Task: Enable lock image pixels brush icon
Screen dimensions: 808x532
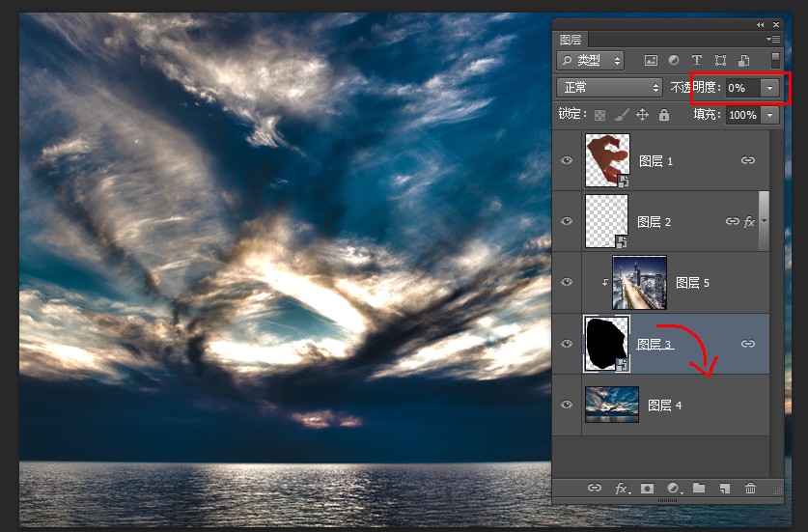Action: (x=622, y=115)
